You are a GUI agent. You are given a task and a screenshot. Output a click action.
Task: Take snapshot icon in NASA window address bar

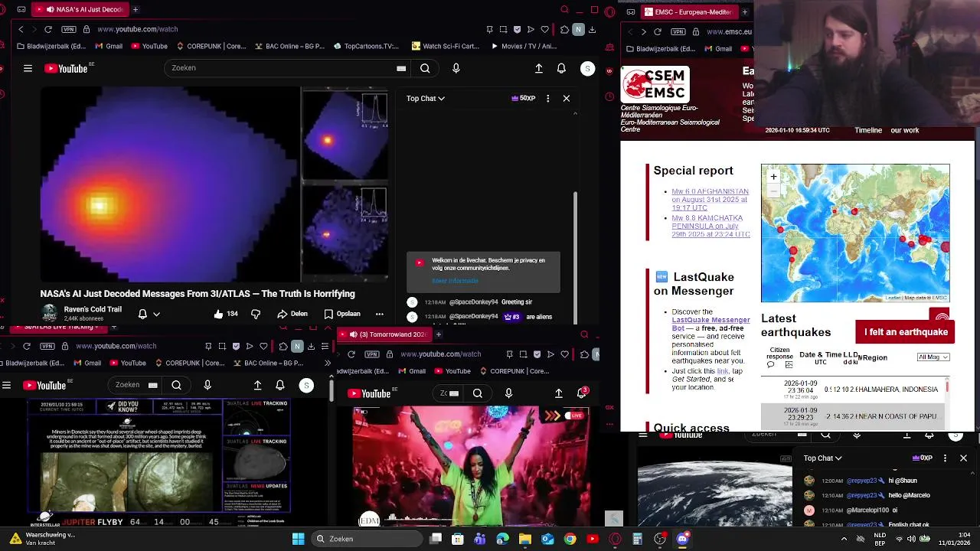[x=503, y=29]
